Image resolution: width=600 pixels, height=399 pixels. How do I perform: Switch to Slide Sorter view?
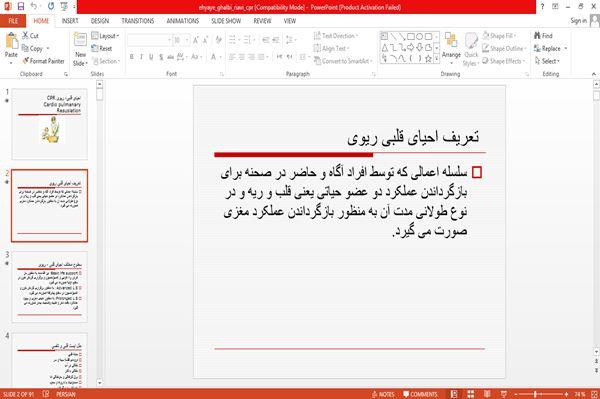pos(471,394)
